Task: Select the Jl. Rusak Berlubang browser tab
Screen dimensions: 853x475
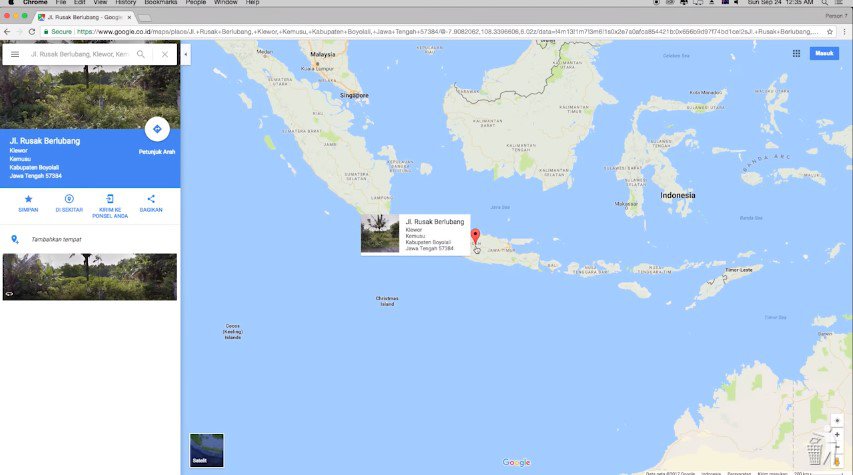Action: pyautogui.click(x=84, y=17)
